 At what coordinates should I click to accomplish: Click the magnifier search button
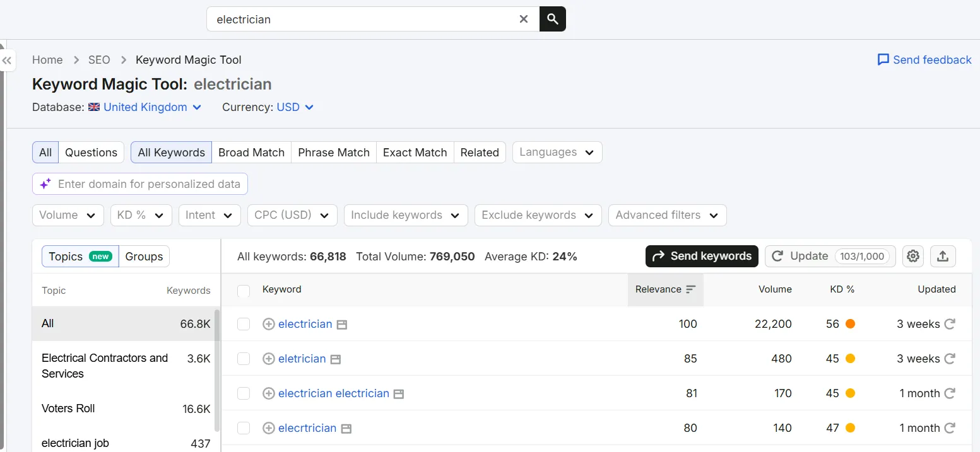(x=553, y=19)
